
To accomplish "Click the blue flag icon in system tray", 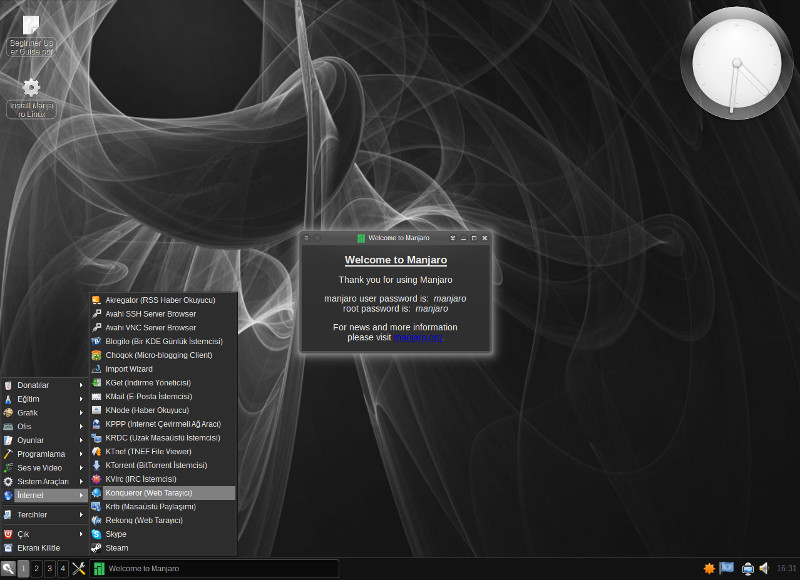I will point(727,568).
